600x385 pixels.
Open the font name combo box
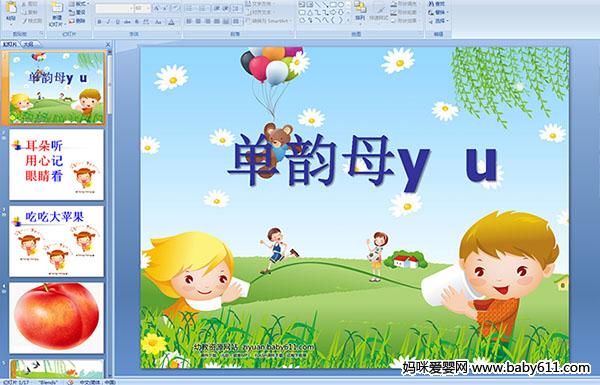[114, 8]
